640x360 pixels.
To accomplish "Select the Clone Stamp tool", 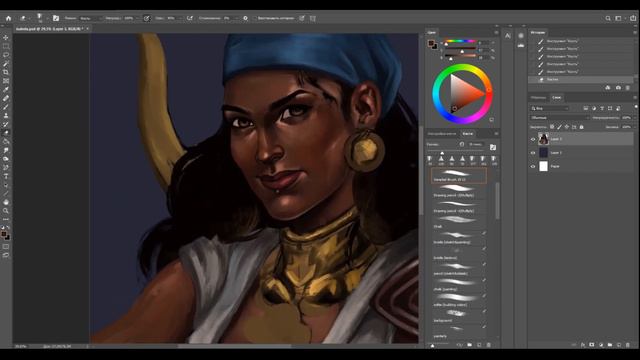I will pyautogui.click(x=6, y=116).
